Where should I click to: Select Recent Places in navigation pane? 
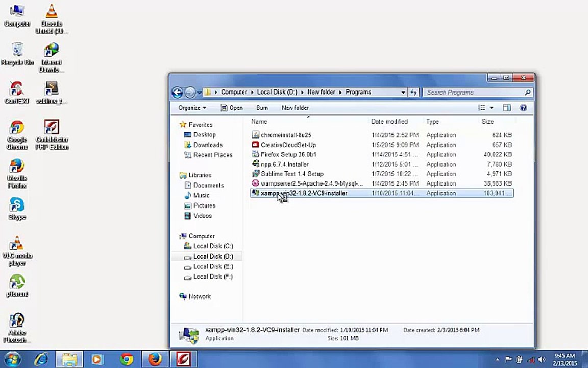208,155
